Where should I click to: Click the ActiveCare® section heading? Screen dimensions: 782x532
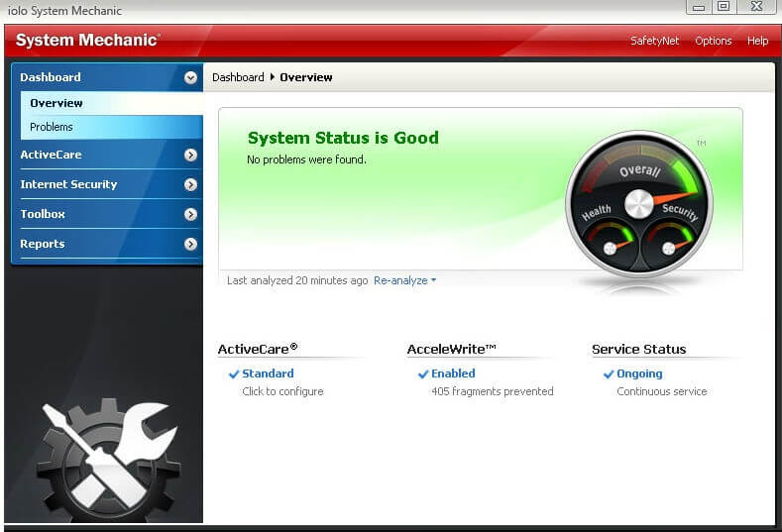(x=258, y=349)
